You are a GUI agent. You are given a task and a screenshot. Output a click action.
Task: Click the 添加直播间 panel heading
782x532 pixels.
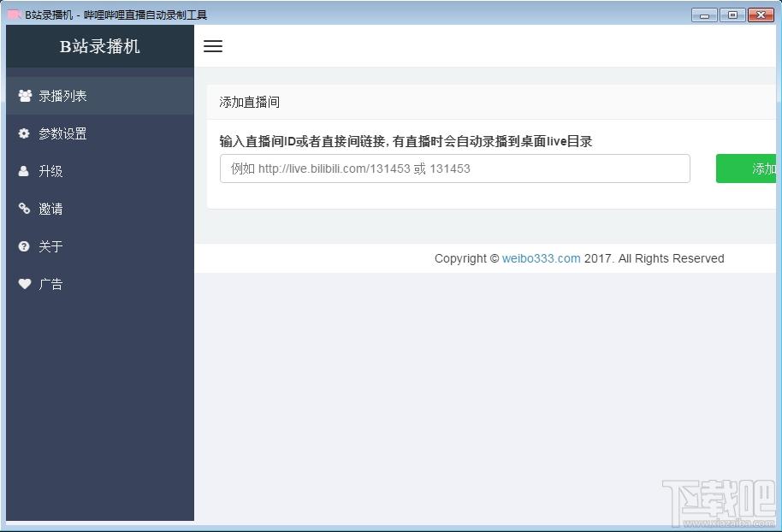tap(249, 103)
